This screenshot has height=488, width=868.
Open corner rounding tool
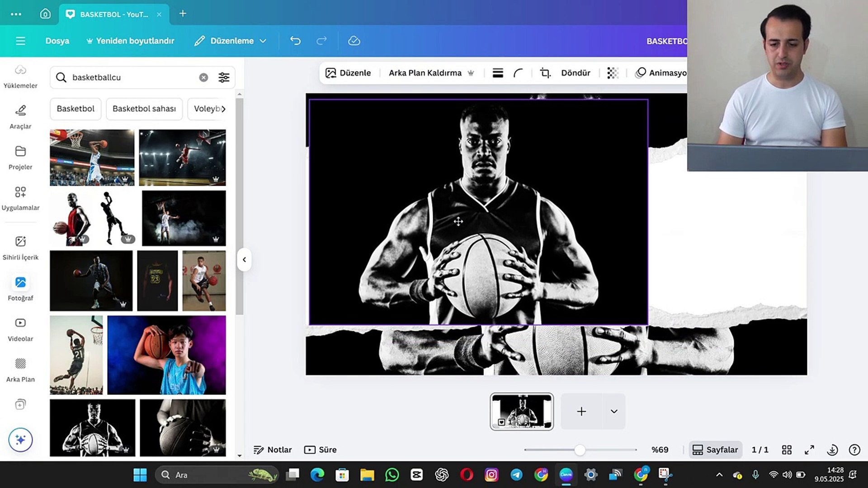(x=518, y=73)
